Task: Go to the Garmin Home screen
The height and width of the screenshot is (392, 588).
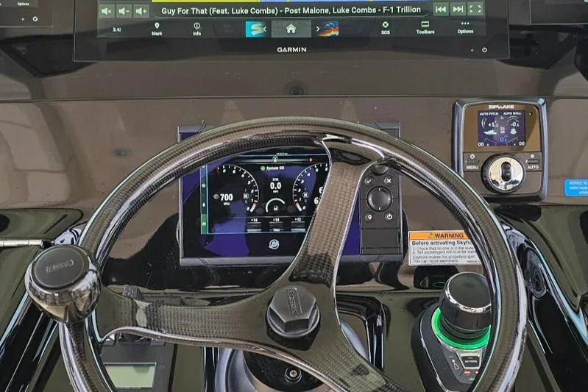Action: click(x=291, y=29)
